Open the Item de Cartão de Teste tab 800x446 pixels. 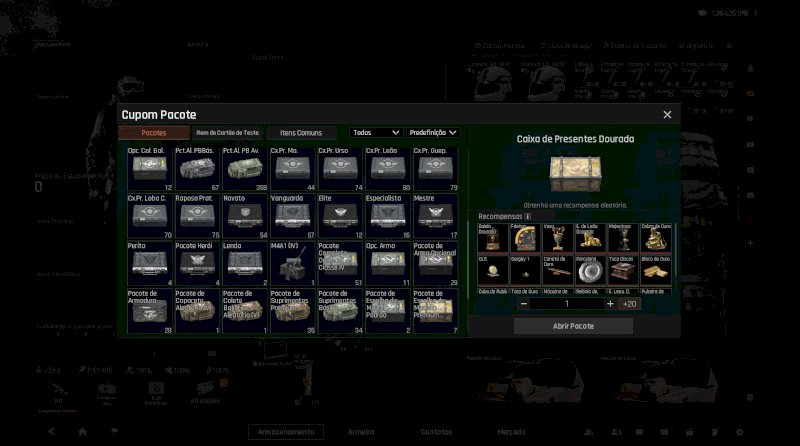pyautogui.click(x=227, y=132)
